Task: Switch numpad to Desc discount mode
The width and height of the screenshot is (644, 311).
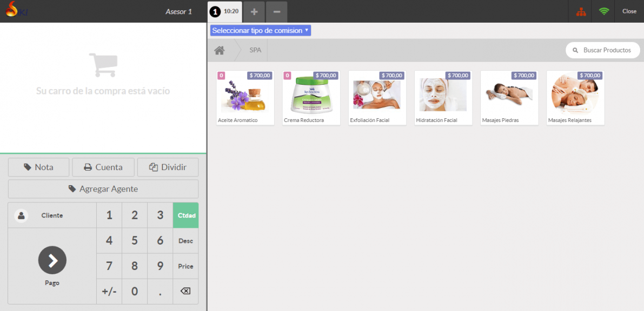Action: click(185, 241)
